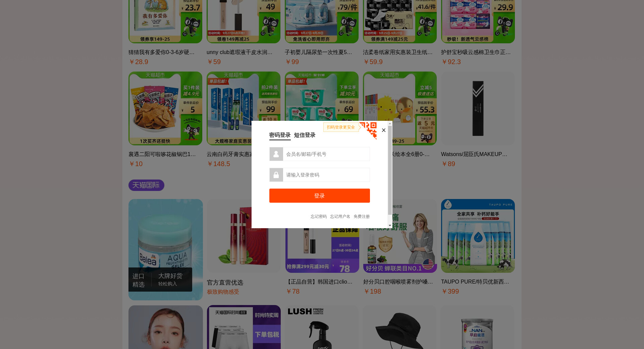Focus the 会员名/邮箱/手机号 input field
644x349 pixels.
(326, 154)
